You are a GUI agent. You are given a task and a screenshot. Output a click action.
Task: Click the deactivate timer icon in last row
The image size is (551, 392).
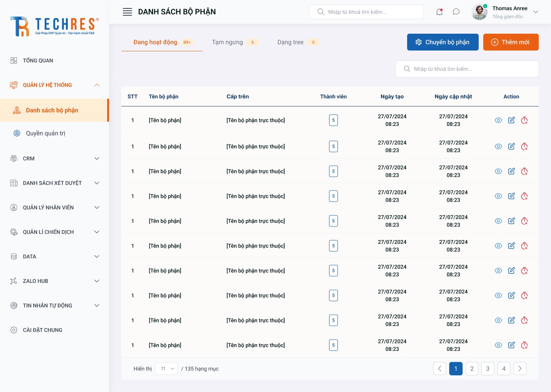point(525,345)
